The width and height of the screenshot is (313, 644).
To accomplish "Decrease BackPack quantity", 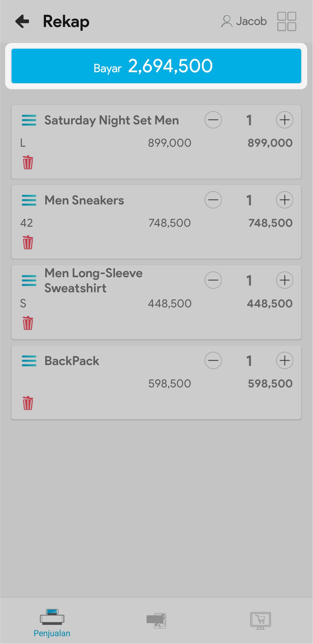I will 213,361.
